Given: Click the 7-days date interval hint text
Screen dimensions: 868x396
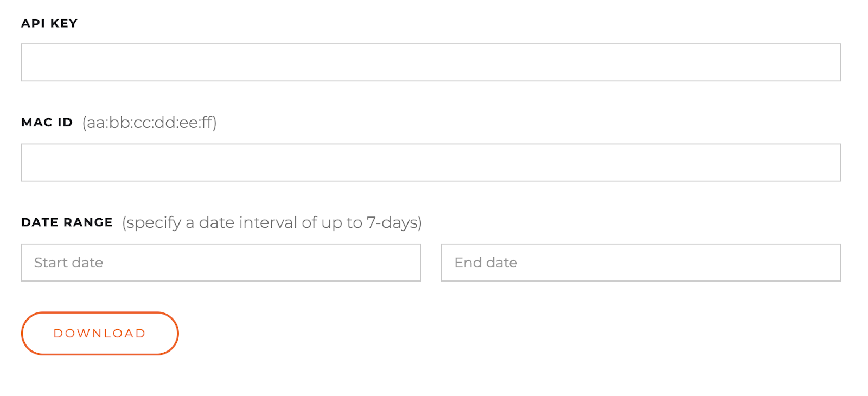Looking at the screenshot, I should (271, 222).
